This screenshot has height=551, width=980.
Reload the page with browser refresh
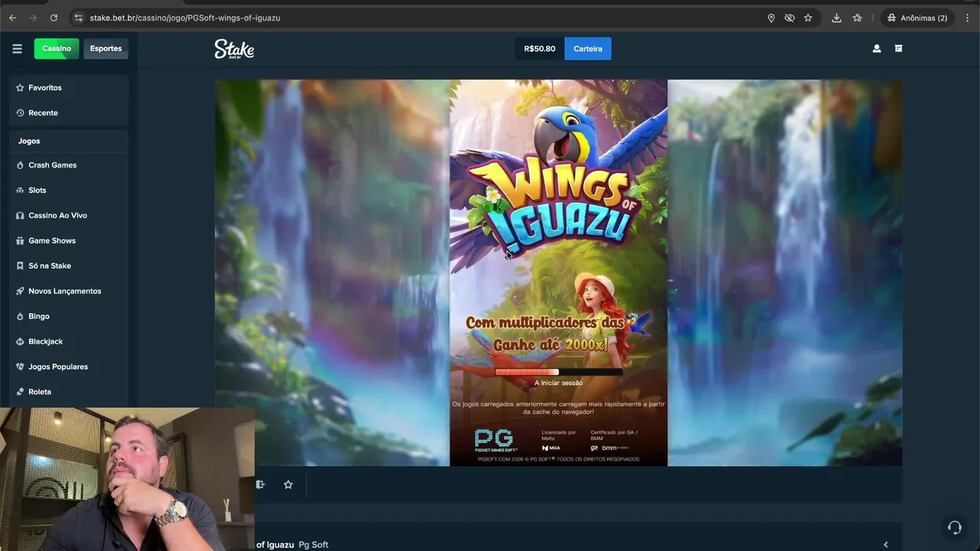point(54,18)
